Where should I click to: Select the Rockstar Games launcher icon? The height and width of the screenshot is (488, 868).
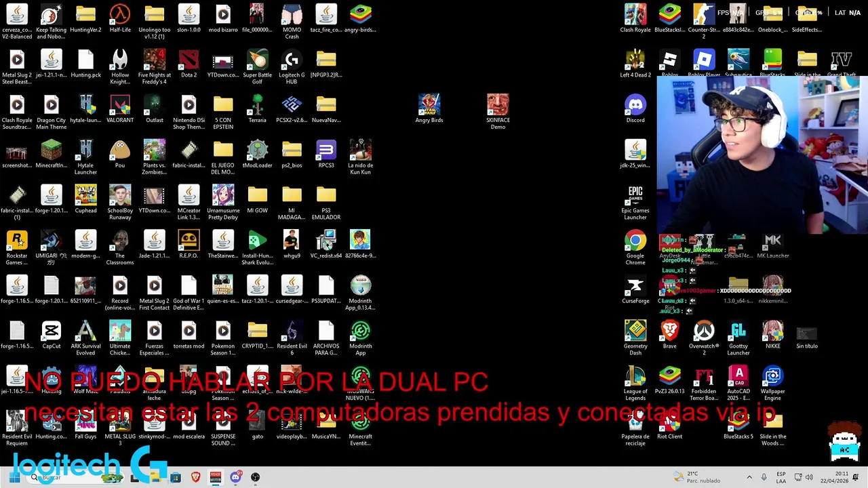coord(17,248)
